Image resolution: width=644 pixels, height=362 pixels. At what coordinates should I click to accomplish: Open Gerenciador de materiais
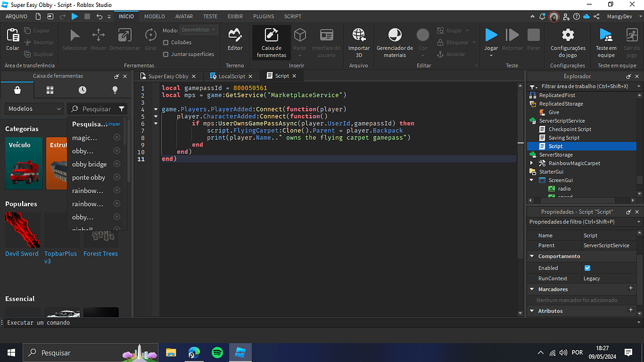click(x=395, y=35)
